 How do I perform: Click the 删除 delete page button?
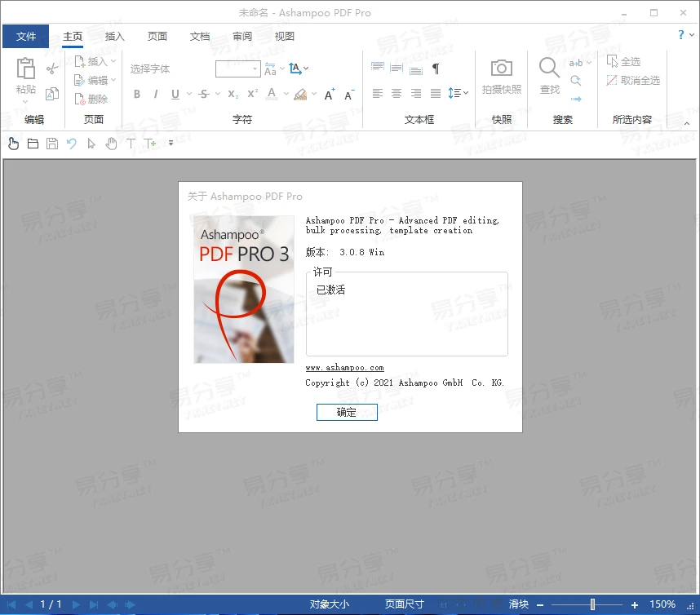pos(91,99)
